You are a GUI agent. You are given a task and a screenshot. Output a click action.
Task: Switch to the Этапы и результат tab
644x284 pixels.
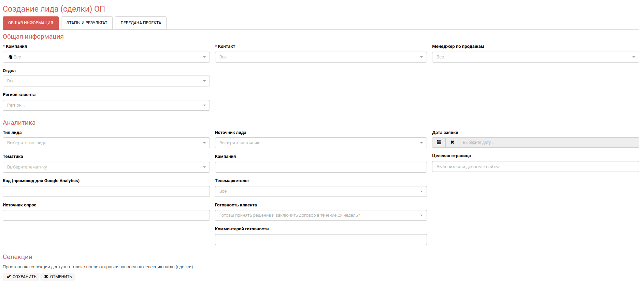pos(87,23)
